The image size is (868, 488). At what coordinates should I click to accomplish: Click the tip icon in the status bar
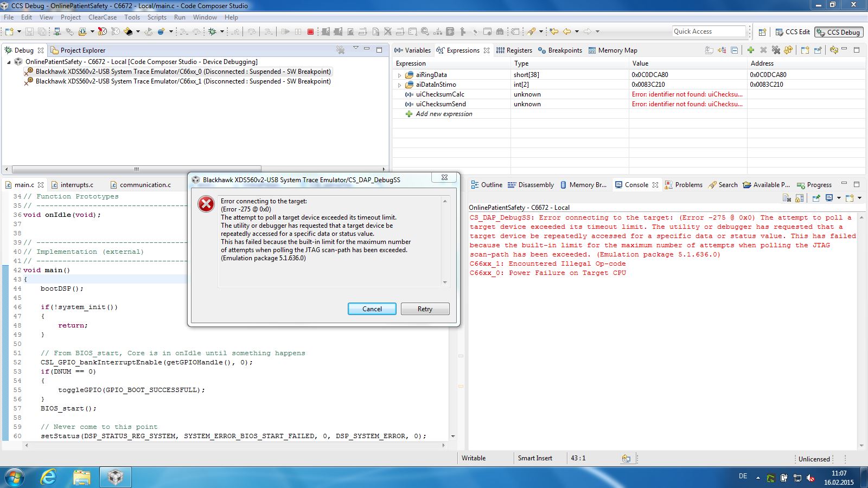point(626,458)
